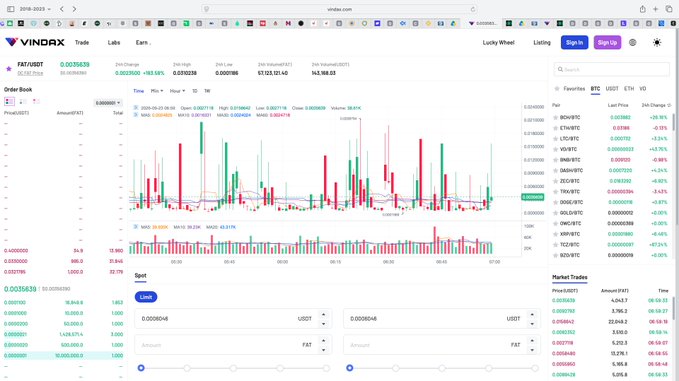The height and width of the screenshot is (381, 679).
Task: Increase buy price stepper up arrow
Action: [323, 314]
